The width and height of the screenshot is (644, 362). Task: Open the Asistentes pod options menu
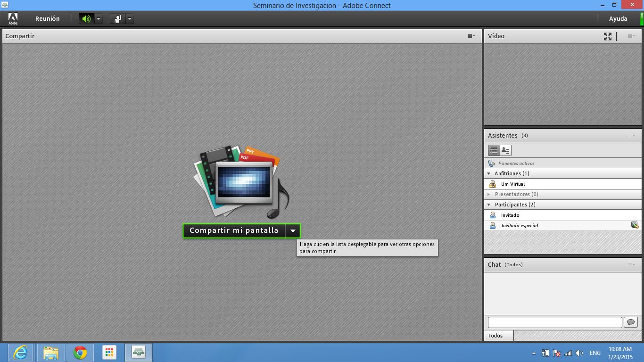[631, 135]
